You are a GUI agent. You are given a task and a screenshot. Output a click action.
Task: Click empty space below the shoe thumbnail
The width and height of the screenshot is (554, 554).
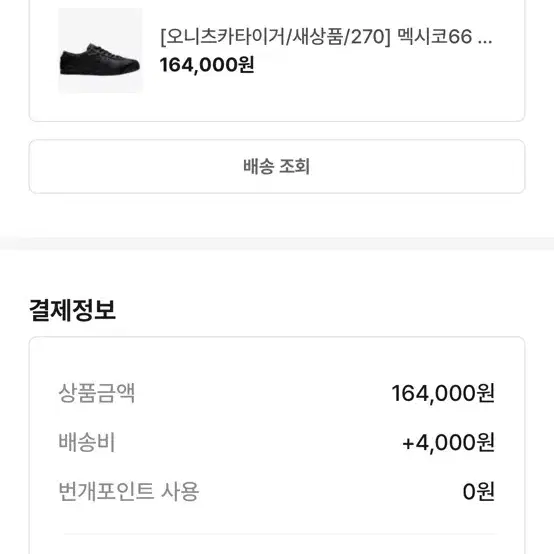[x=100, y=107]
